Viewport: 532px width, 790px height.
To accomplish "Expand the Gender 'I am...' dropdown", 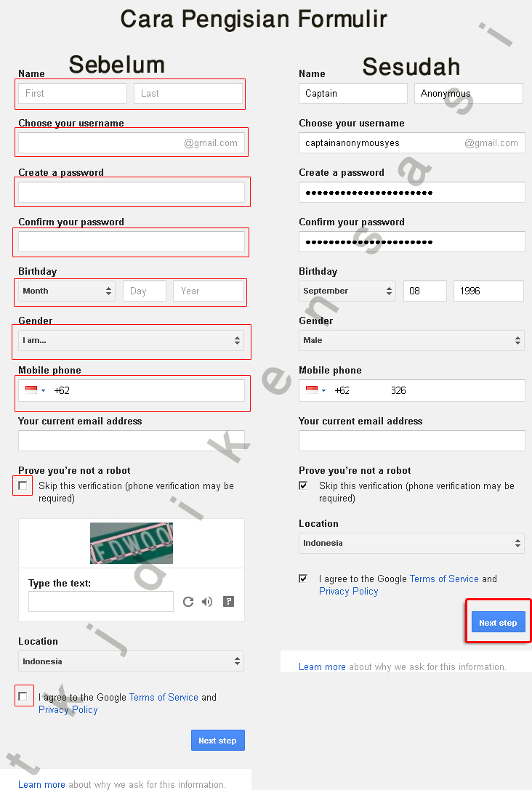I will point(132,340).
